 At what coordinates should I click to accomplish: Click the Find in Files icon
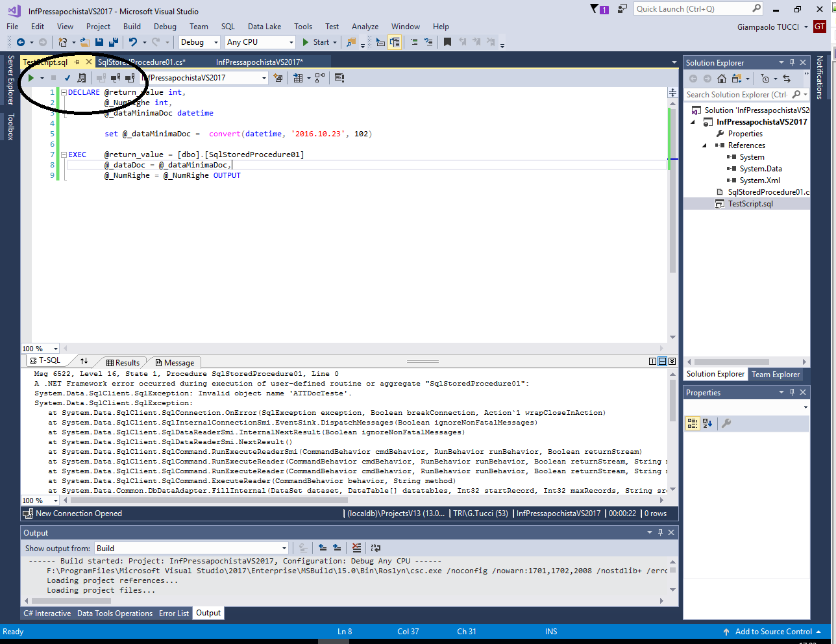tap(351, 42)
